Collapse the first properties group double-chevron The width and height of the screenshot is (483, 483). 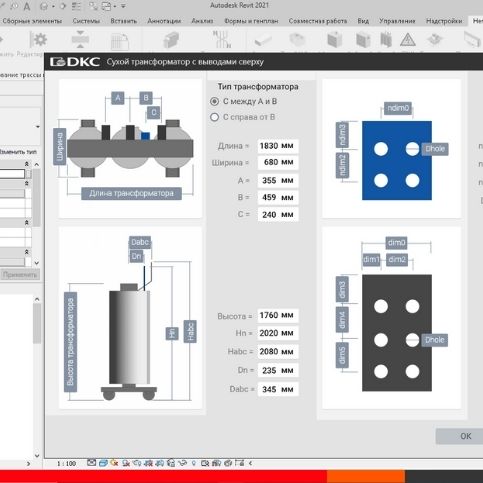pyautogui.click(x=27, y=164)
